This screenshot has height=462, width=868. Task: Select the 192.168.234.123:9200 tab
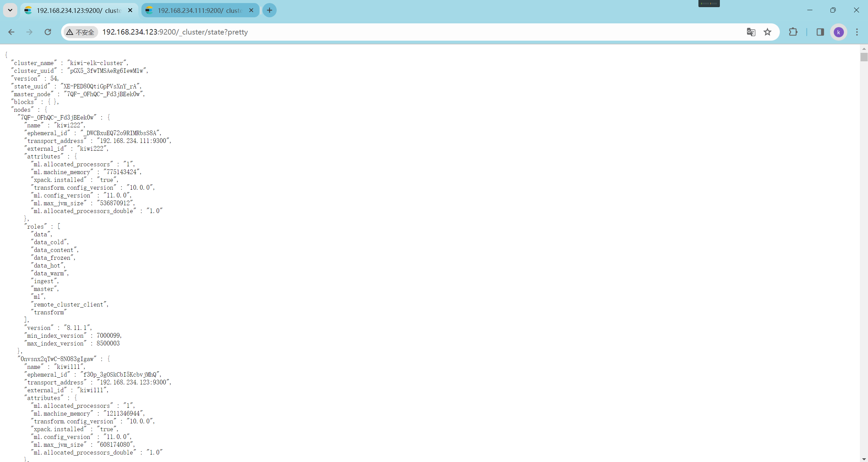(78, 10)
